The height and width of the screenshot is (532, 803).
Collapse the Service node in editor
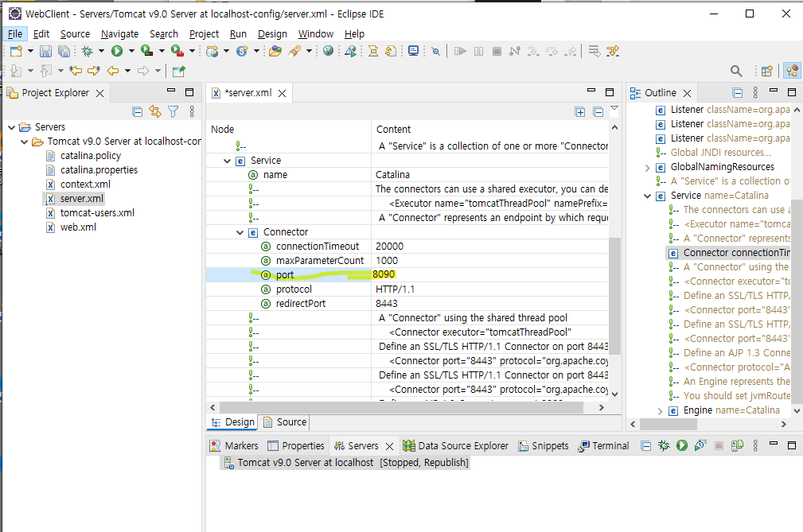[x=227, y=161]
